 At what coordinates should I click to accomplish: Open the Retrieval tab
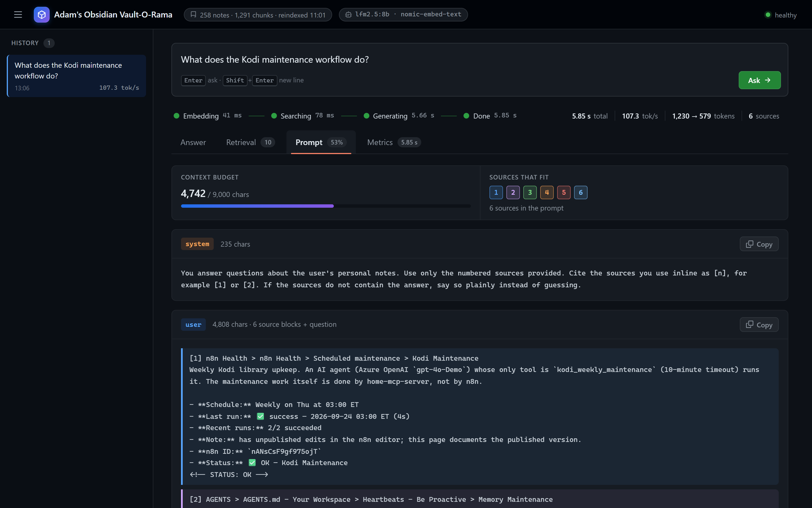(250, 143)
